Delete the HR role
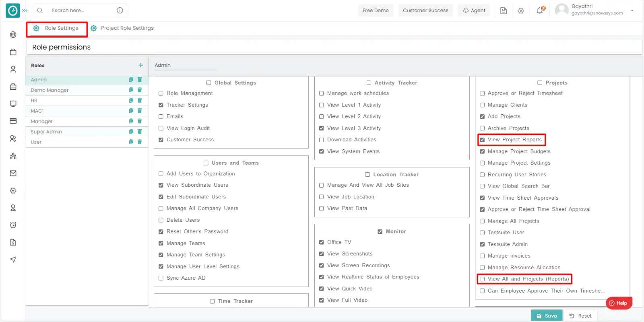The image size is (644, 322). tap(140, 100)
